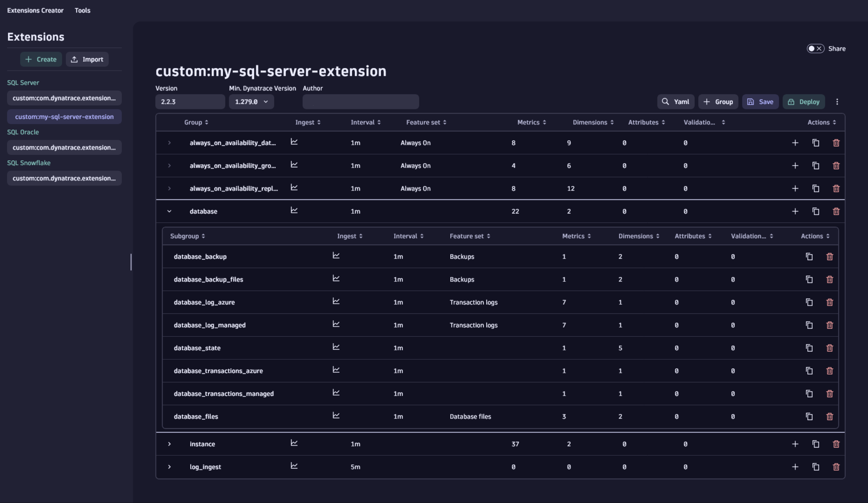Image resolution: width=868 pixels, height=503 pixels.
Task: Delete the database_log_azure subgroup
Action: click(x=829, y=302)
